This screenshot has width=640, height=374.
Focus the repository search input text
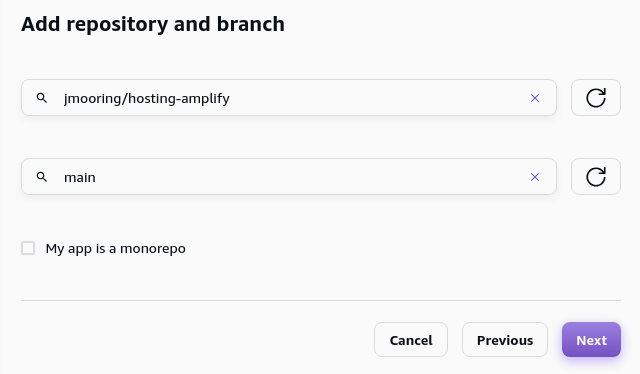click(x=147, y=98)
